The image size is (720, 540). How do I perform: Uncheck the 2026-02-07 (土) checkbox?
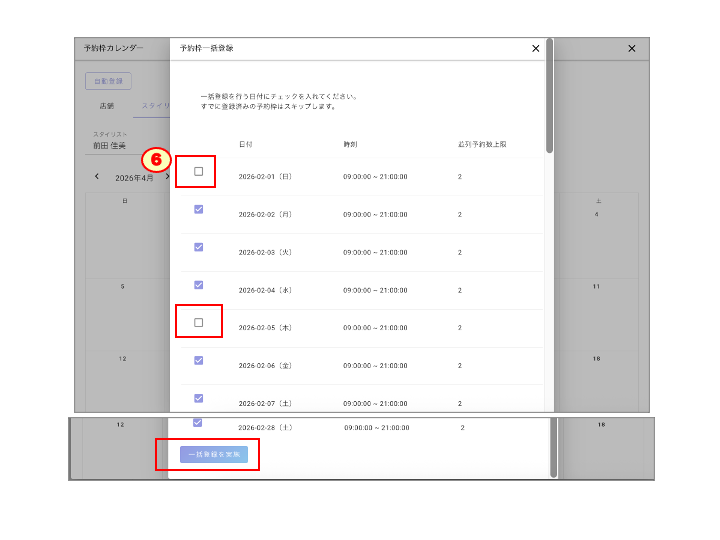point(198,398)
